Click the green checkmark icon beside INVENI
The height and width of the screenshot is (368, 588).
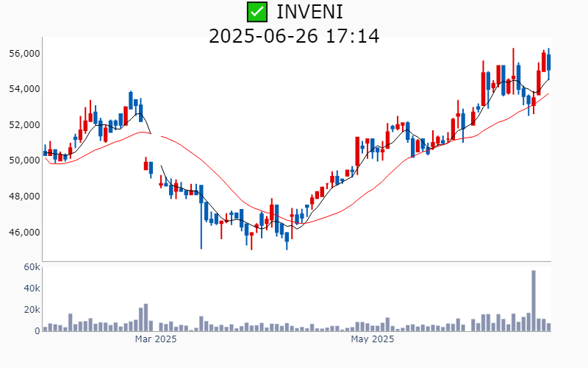[257, 12]
